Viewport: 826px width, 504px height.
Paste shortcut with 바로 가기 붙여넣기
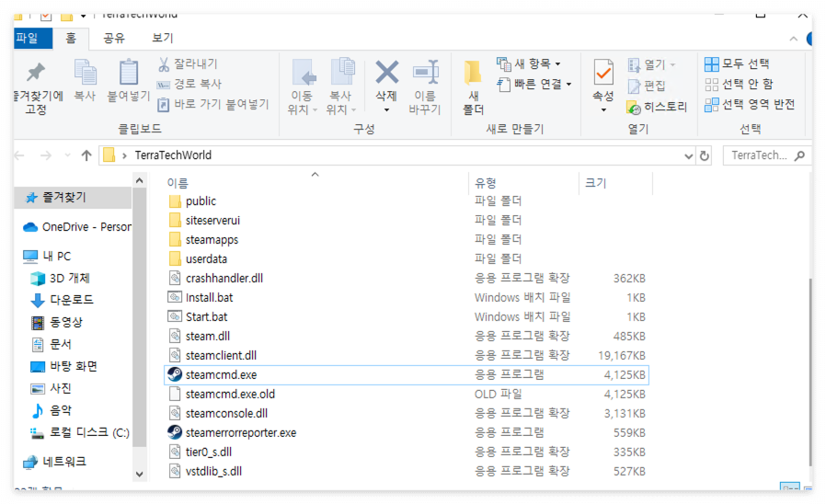point(213,104)
